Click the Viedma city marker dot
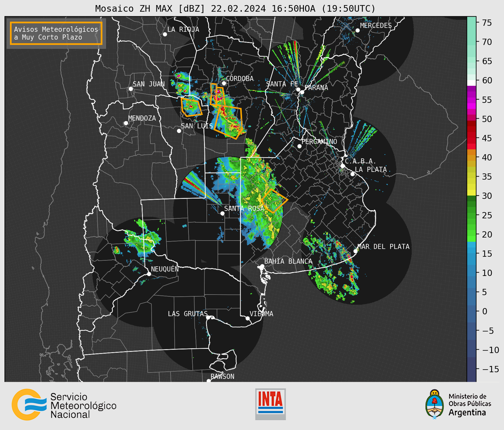The width and height of the screenshot is (504, 430). 247,318
